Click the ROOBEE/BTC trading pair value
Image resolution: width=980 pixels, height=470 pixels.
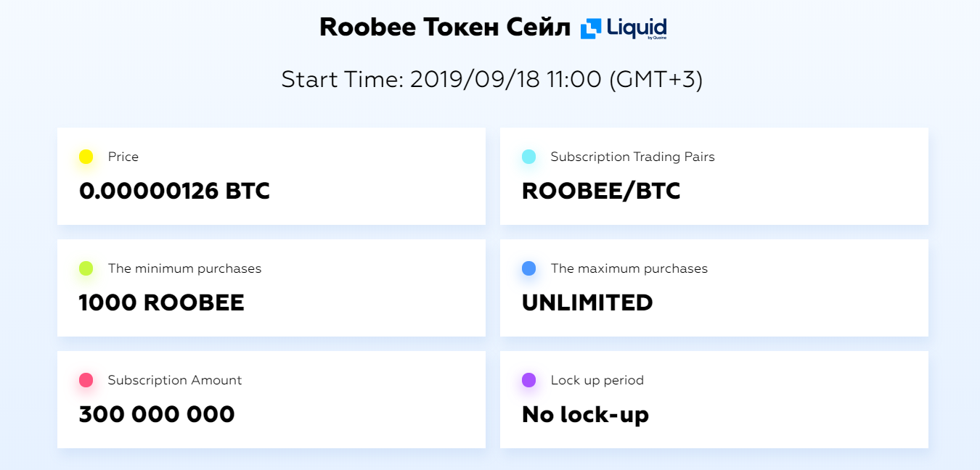click(601, 191)
